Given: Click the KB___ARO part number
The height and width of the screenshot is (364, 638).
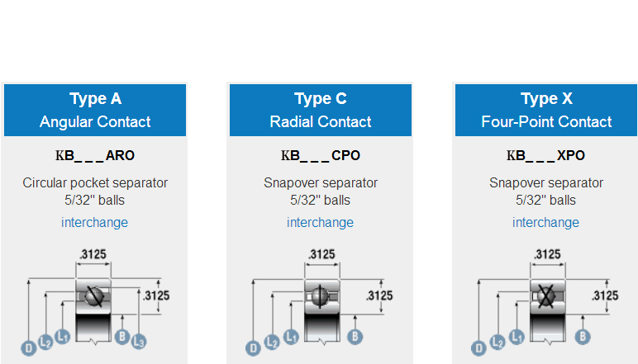Looking at the screenshot, I should click(95, 156).
